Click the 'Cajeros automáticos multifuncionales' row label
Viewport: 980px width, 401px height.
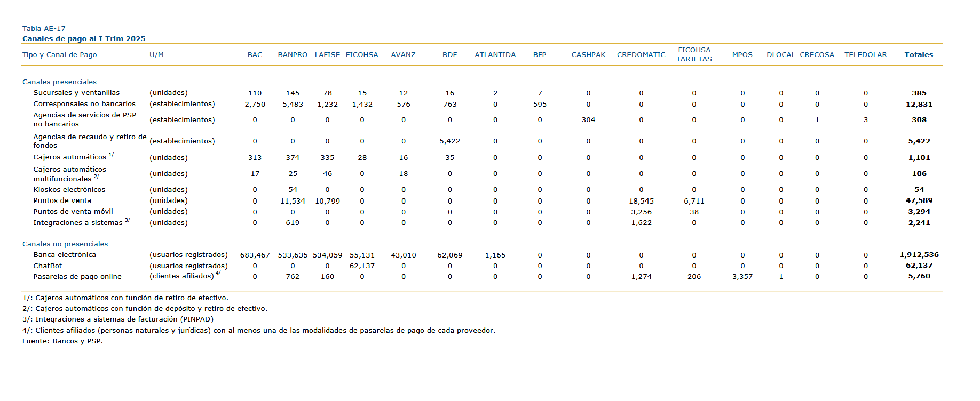tap(70, 174)
